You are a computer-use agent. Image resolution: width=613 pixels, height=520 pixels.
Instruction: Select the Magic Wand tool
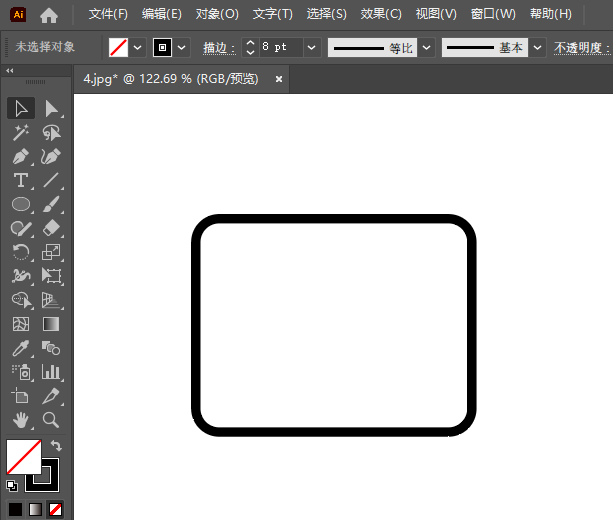(x=21, y=133)
